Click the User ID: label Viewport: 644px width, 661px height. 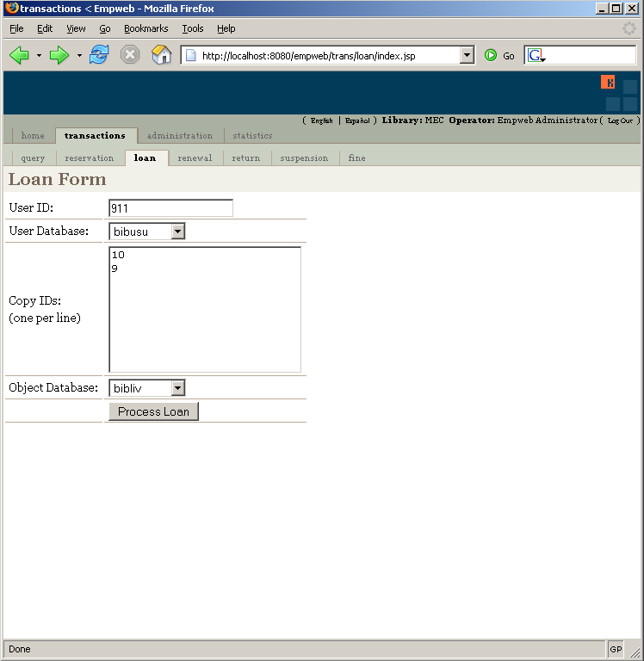(x=31, y=207)
